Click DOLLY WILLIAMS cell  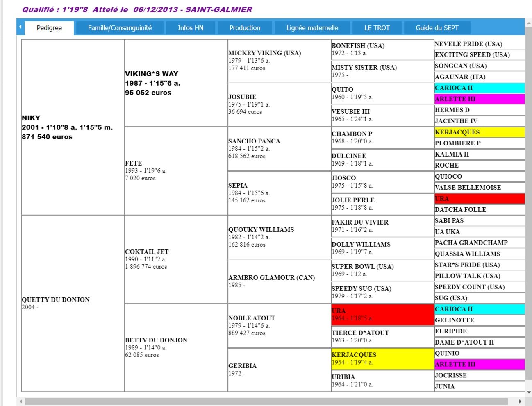click(x=383, y=248)
